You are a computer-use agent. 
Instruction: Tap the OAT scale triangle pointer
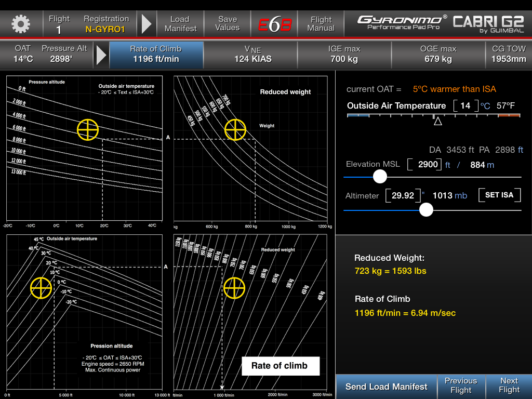pos(437,121)
